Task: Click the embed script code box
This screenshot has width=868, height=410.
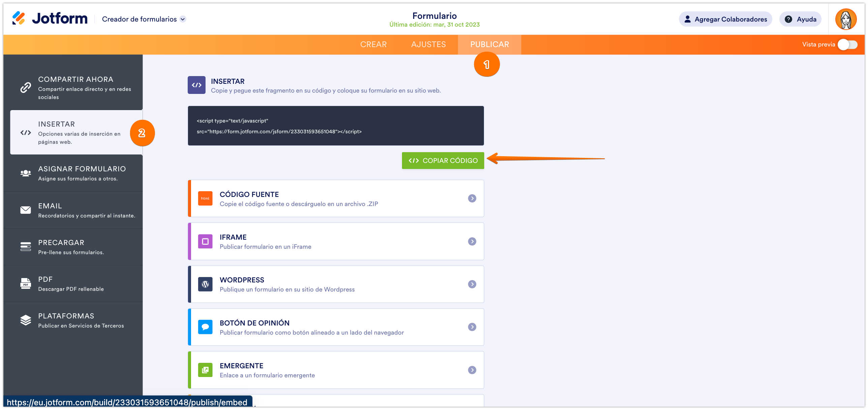Action: pyautogui.click(x=336, y=126)
